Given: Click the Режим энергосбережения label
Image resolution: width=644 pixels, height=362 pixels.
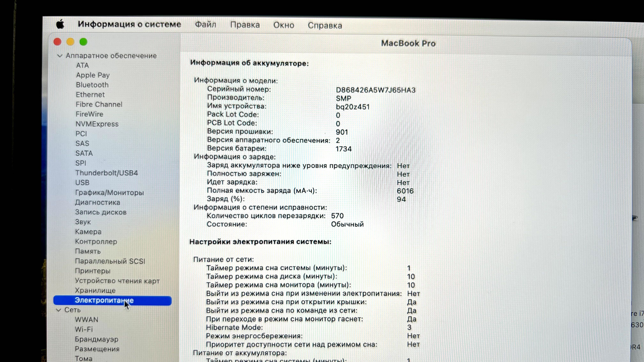Looking at the screenshot, I should pyautogui.click(x=254, y=336).
